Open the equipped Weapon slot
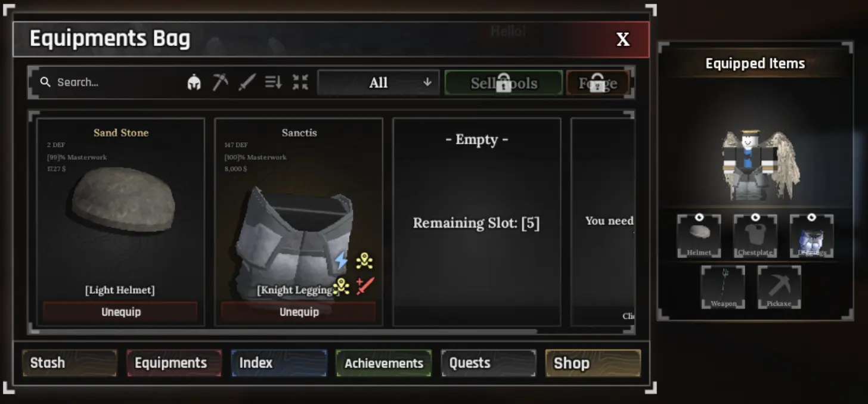Screen dimensions: 868x404 (723, 287)
